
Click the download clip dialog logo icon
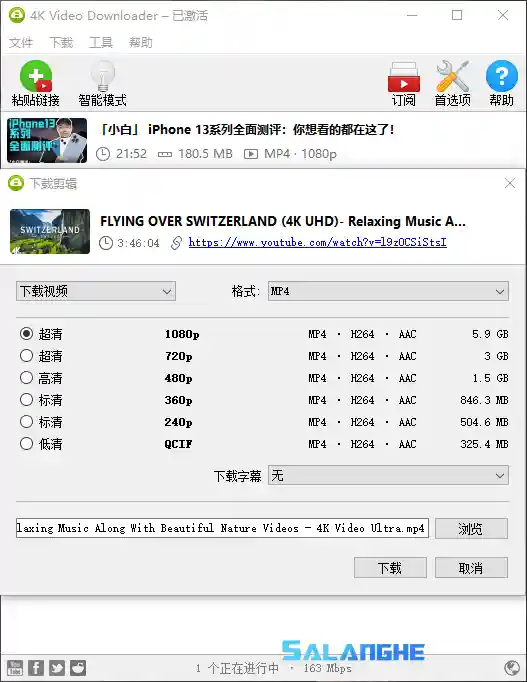(x=16, y=184)
